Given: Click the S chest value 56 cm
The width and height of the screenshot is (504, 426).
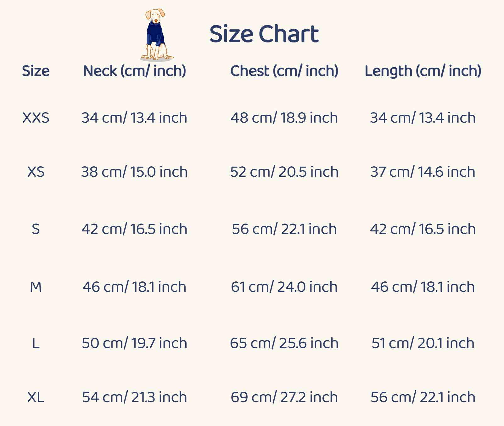Looking at the screenshot, I should click(x=284, y=229).
